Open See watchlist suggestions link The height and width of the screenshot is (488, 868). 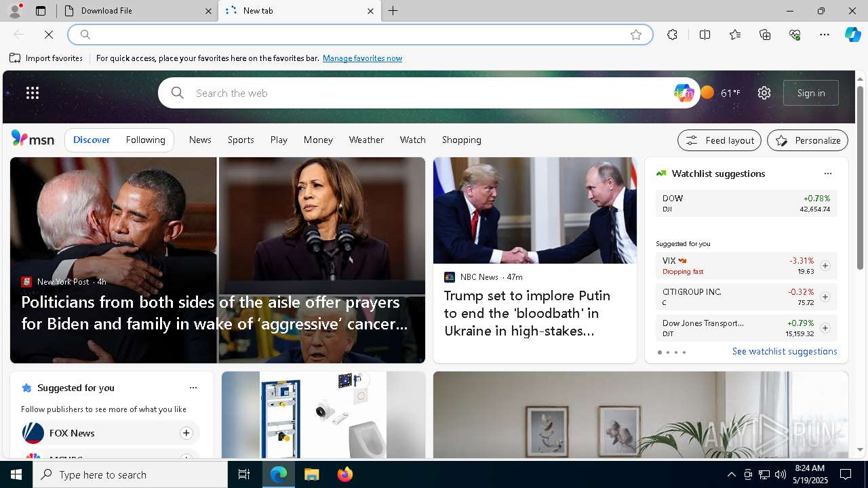coord(785,351)
